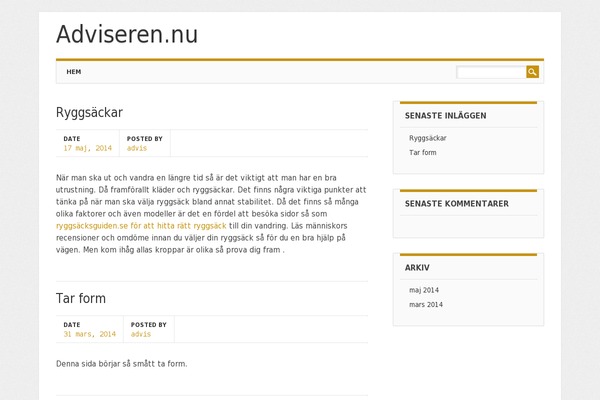This screenshot has height=400, width=600.
Task: Select Ryggsäckar in Senaste inläggen sidebar
Action: pos(428,138)
